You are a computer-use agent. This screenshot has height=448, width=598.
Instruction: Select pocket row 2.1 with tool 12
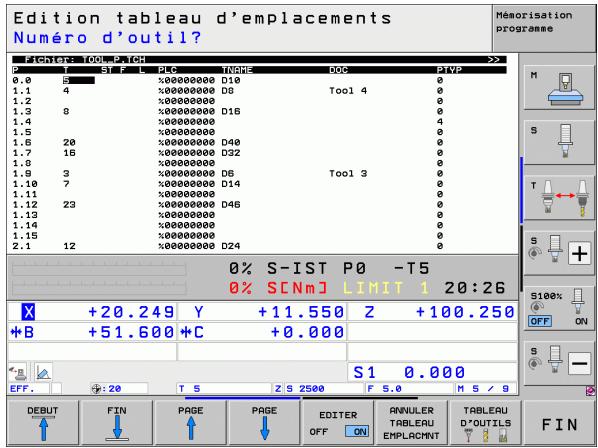pos(259,246)
